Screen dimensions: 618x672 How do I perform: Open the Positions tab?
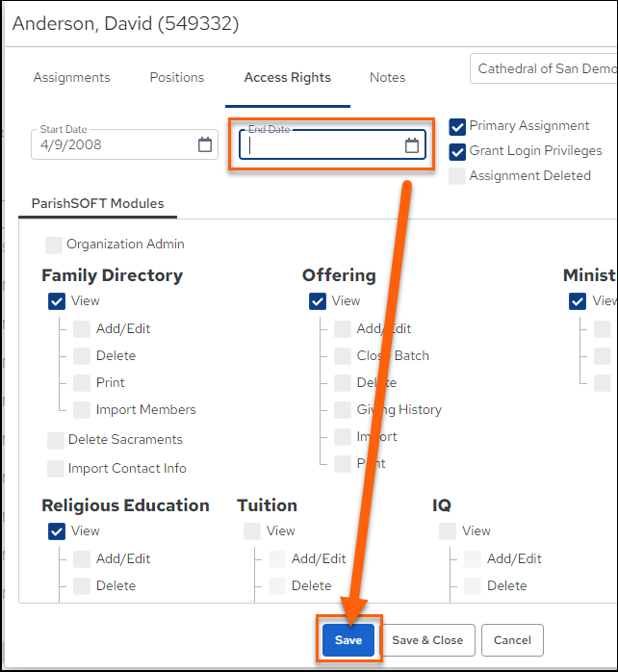[176, 78]
